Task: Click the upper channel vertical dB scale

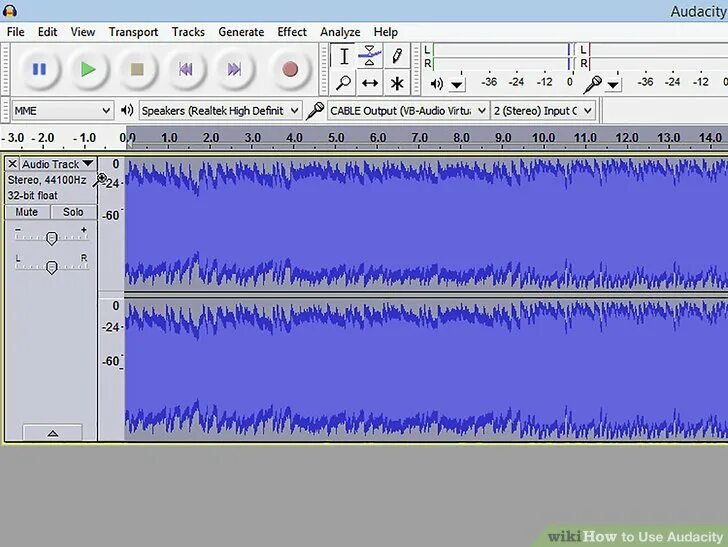Action: pos(111,224)
